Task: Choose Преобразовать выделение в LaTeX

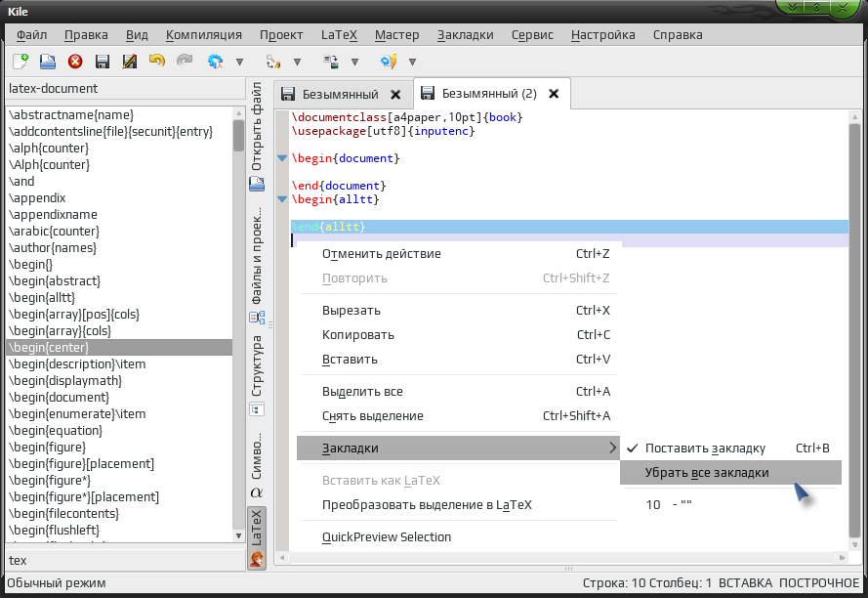Action: pos(459,505)
